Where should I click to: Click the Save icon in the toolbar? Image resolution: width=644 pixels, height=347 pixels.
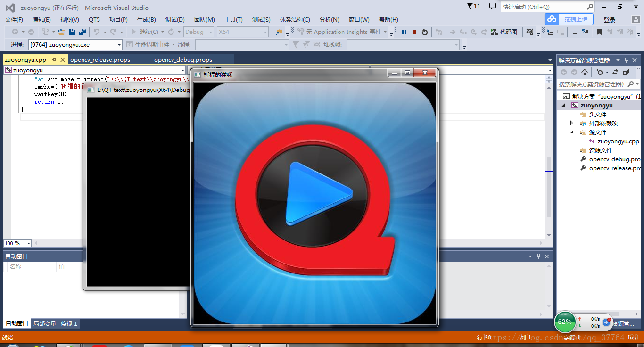click(72, 32)
